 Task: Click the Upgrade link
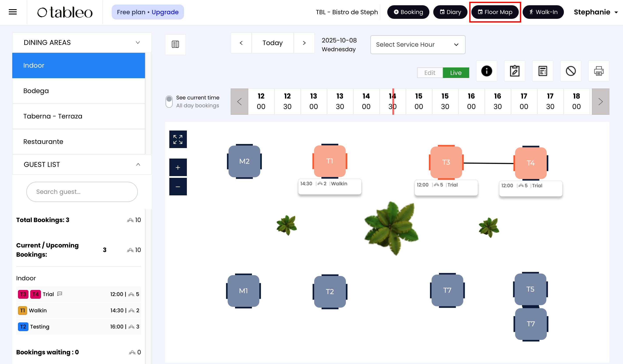point(165,12)
